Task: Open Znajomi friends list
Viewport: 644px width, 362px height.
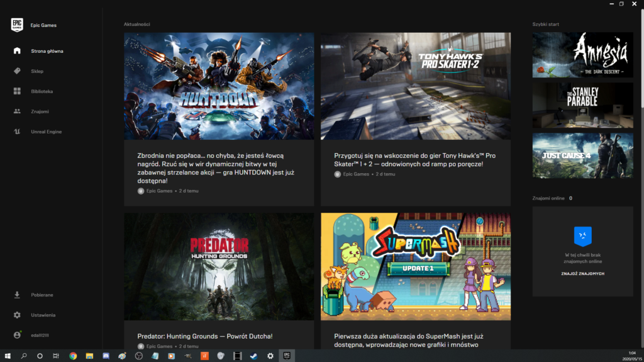Action: (40, 111)
